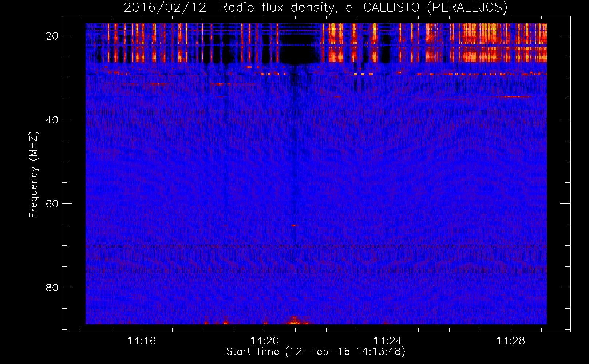Click the bright burst at the spectrogram bottom near 14:21

point(295,321)
